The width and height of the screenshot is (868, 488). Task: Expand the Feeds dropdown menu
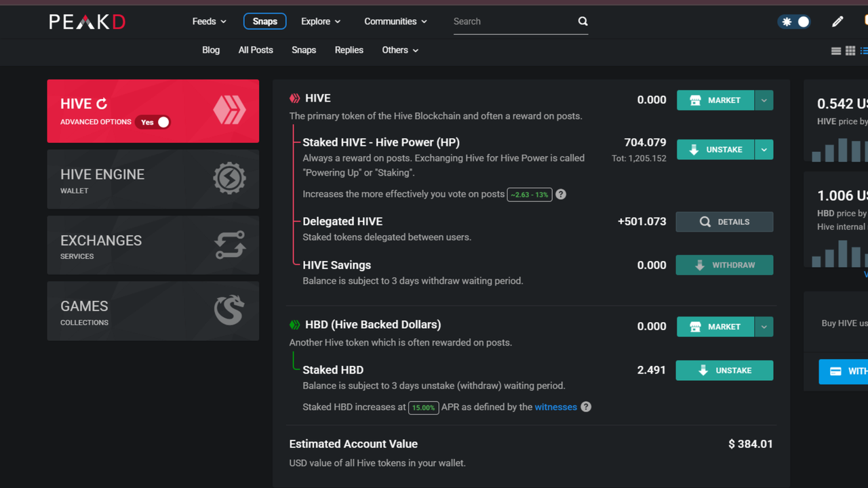(x=210, y=22)
